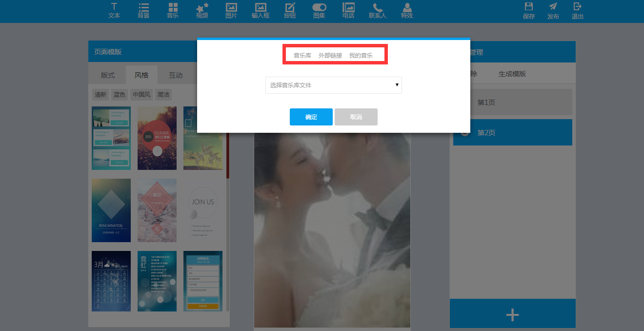The height and width of the screenshot is (331, 644).
Task: Exit the editor via 退出 icon
Action: click(x=578, y=10)
